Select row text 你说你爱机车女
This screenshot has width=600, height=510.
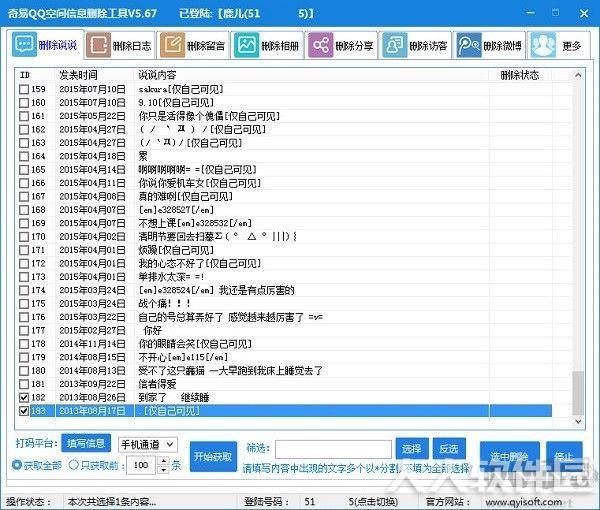click(x=171, y=183)
